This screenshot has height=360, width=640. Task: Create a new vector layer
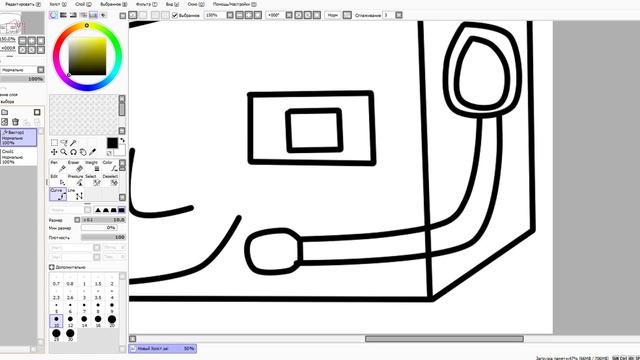pos(4,122)
